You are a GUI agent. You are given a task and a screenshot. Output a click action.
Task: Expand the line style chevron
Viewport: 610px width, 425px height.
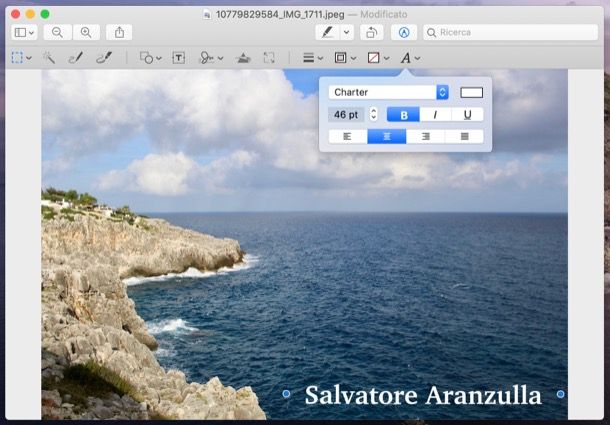pyautogui.click(x=321, y=58)
